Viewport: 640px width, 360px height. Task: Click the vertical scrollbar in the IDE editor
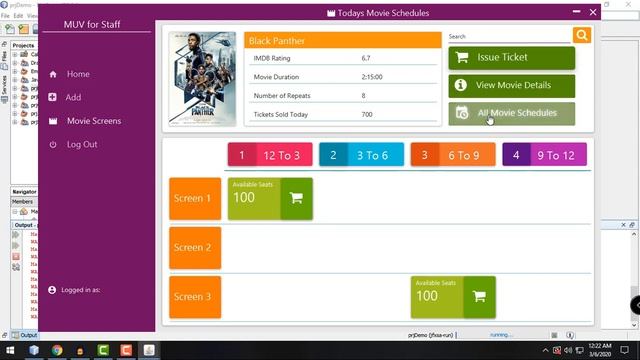[634, 280]
